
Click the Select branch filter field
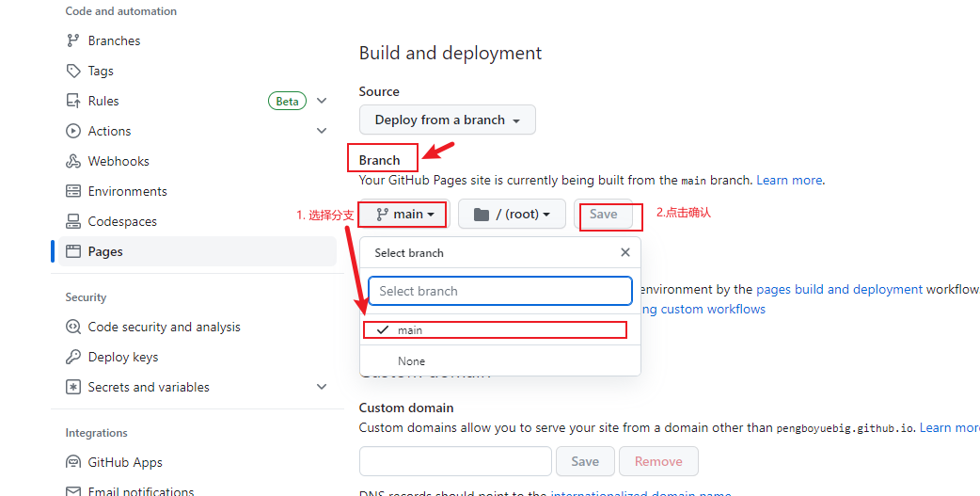pos(499,291)
